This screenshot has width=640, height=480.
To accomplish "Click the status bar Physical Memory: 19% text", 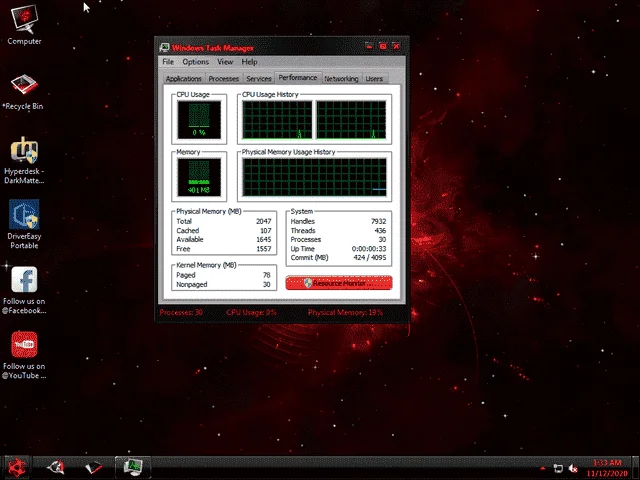I will (x=345, y=312).
